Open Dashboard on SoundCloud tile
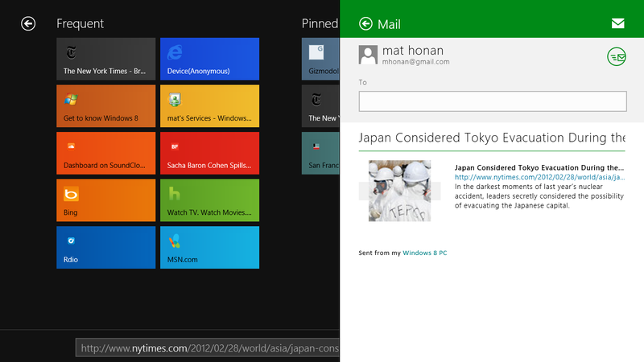 click(106, 153)
